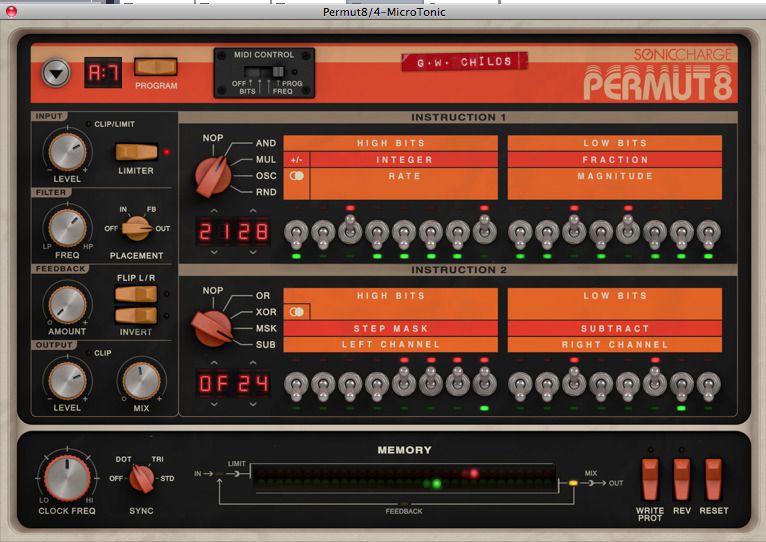This screenshot has width=766, height=542.
Task: Click the G.W. CHILDS name label
Action: tap(464, 62)
